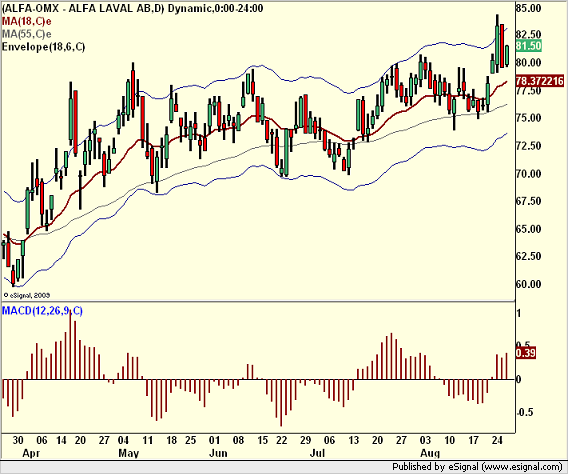
Task: Click the MACD axis value 0
Action: coord(519,379)
